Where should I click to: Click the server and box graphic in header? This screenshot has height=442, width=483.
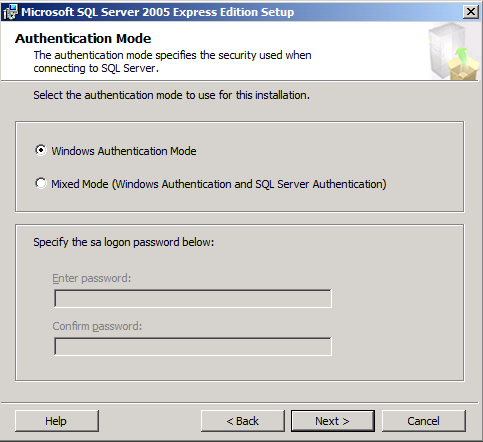pos(454,52)
